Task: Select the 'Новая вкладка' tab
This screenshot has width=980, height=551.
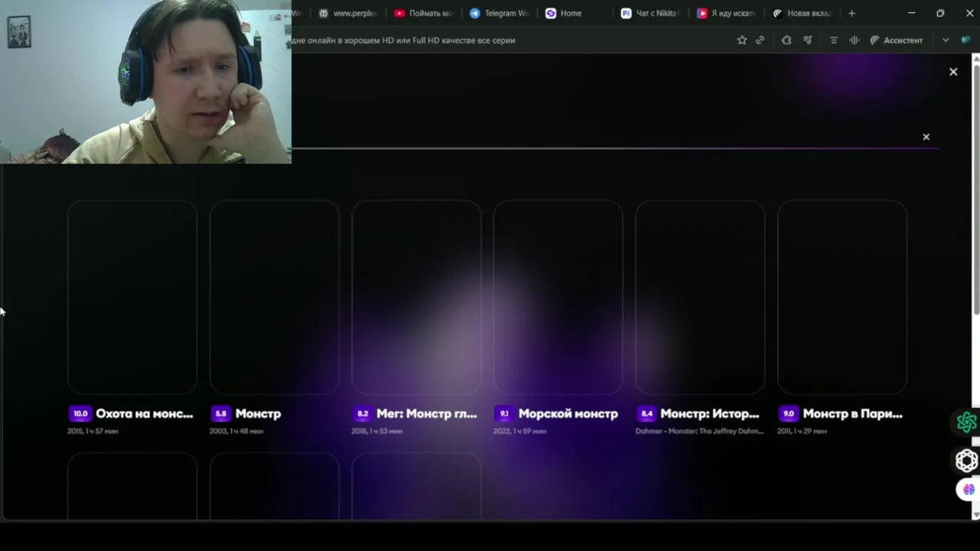Action: coord(802,13)
